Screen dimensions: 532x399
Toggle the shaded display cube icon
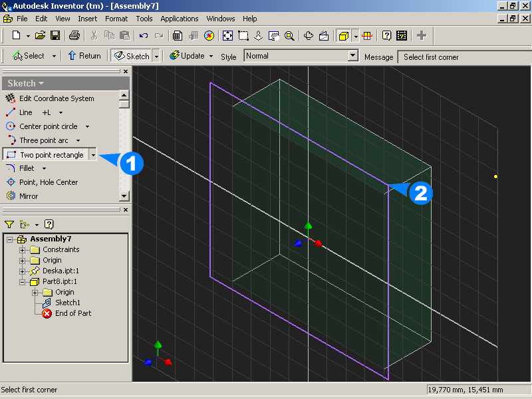[x=344, y=35]
